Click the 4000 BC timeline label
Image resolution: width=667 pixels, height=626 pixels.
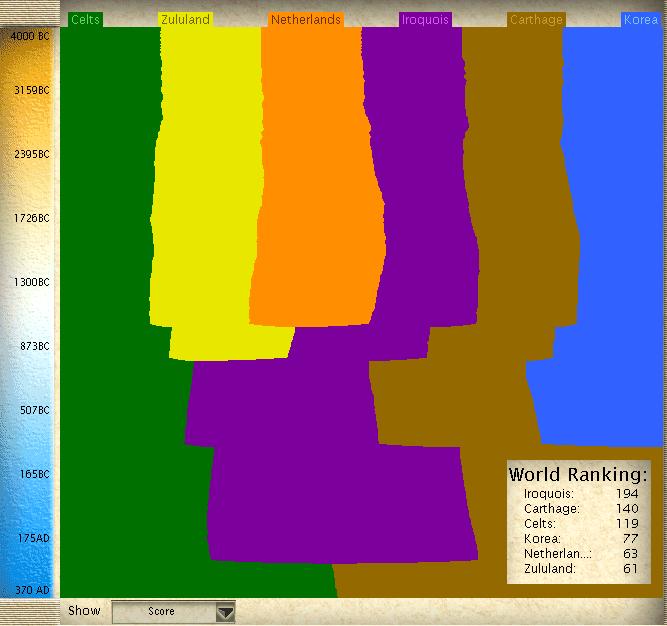tap(30, 36)
